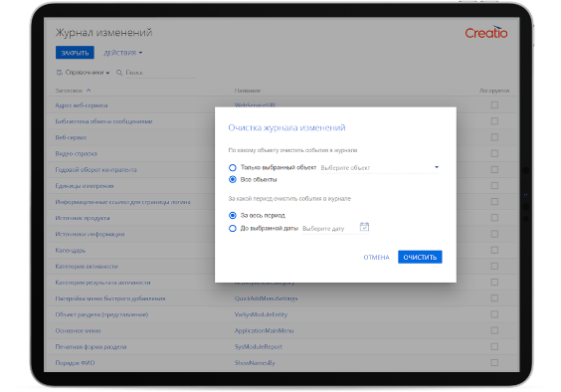Viewport: 561px width, 392px height.
Task: Toggle logging checkbox for Адрес веб-сервиса row
Action: coord(494,104)
